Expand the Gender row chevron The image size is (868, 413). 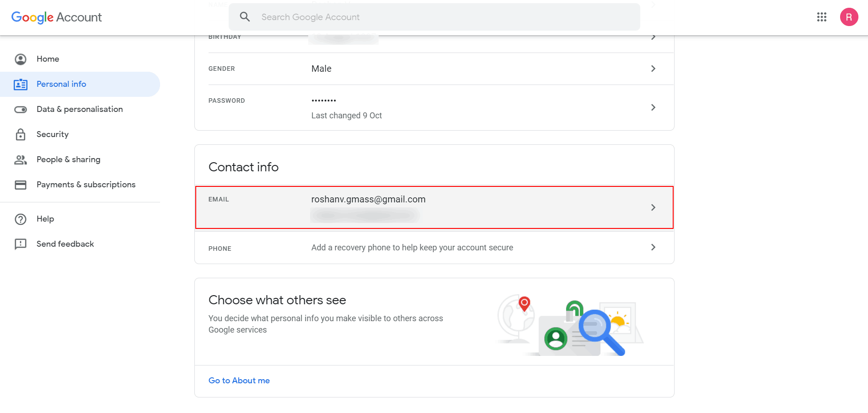pyautogui.click(x=653, y=69)
